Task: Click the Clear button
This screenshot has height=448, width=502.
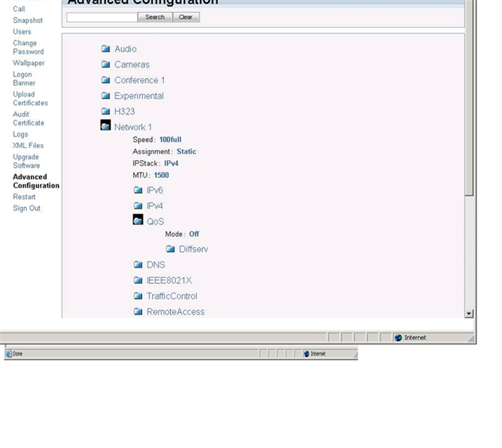Action: pos(186,17)
